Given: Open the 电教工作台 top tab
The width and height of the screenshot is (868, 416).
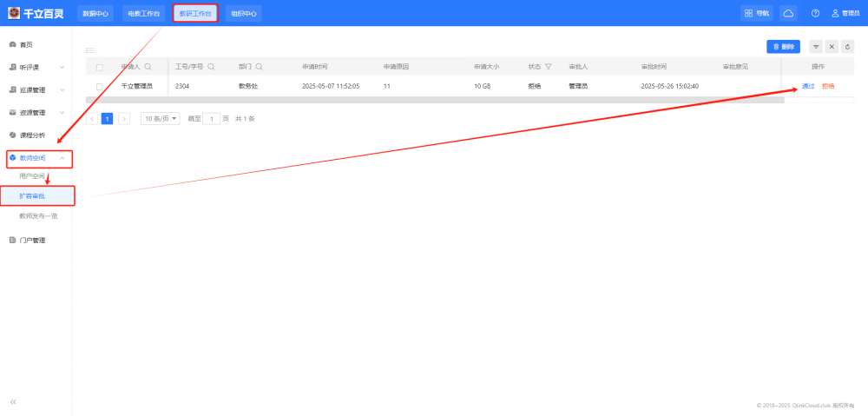Looking at the screenshot, I should (143, 13).
